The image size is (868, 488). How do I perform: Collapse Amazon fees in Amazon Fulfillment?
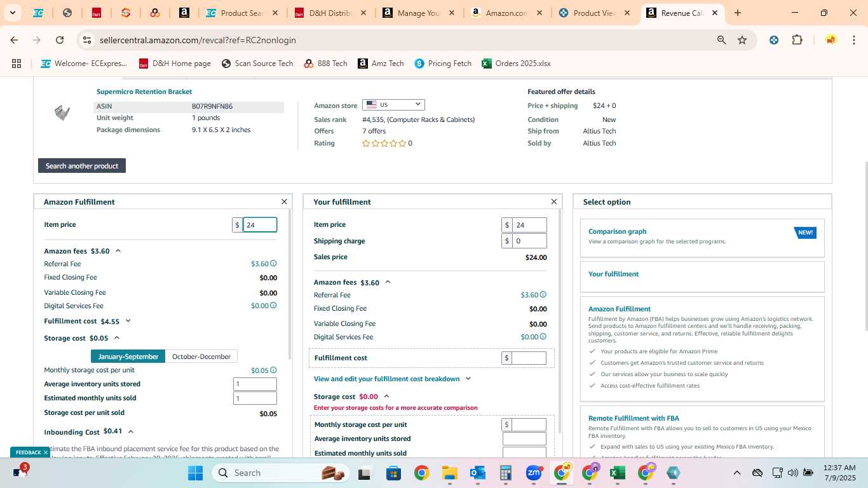tap(118, 251)
